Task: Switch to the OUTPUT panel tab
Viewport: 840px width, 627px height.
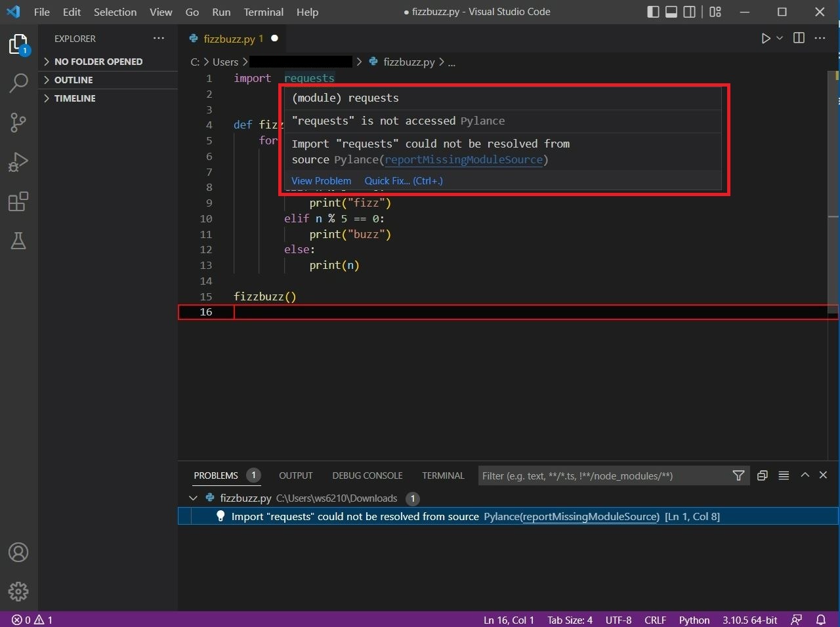Action: click(296, 475)
